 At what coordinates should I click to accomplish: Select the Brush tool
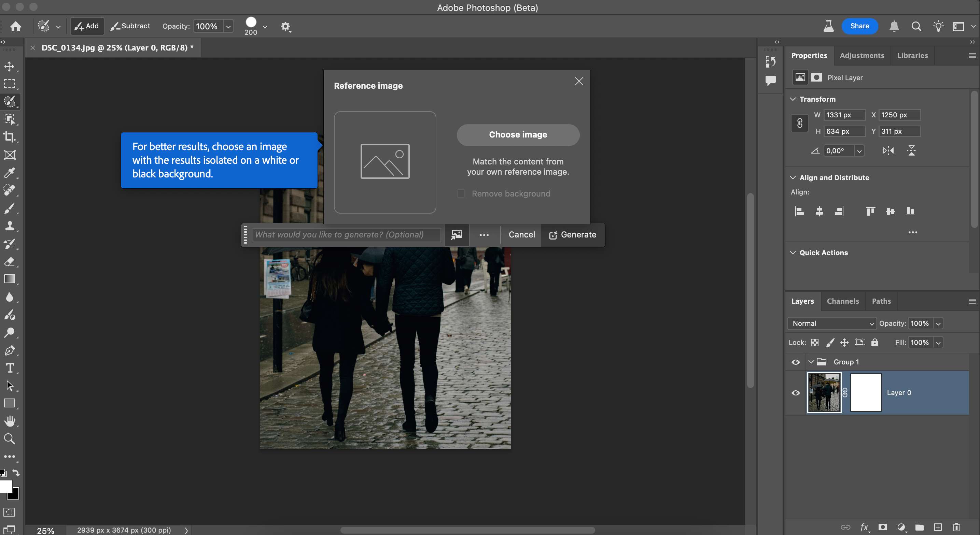click(10, 208)
